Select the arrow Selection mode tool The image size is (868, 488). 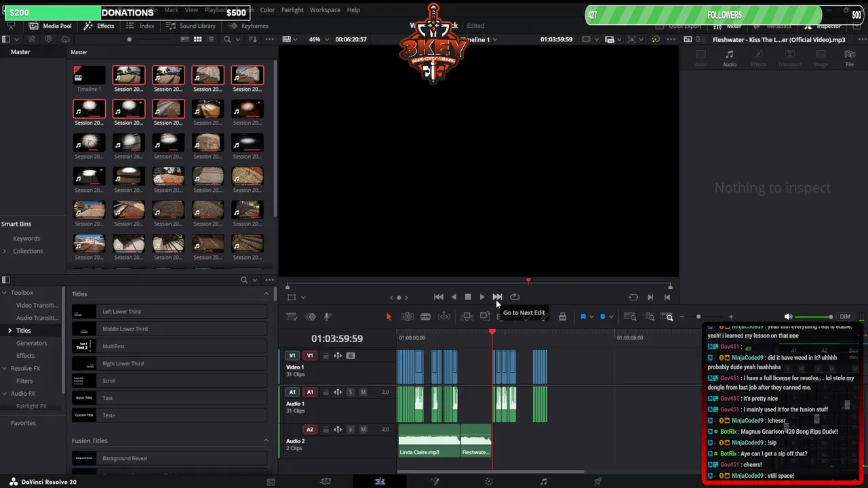[389, 317]
